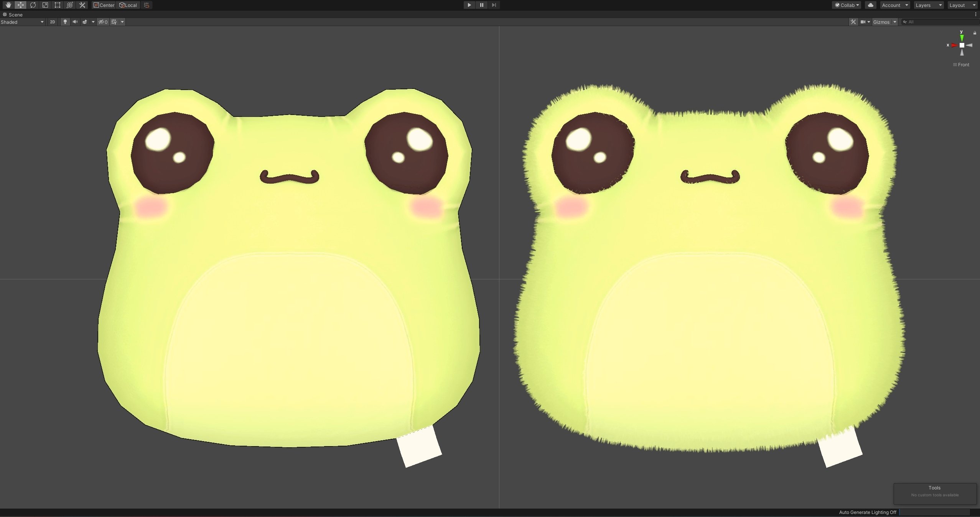Open the Layout dropdown

point(962,5)
